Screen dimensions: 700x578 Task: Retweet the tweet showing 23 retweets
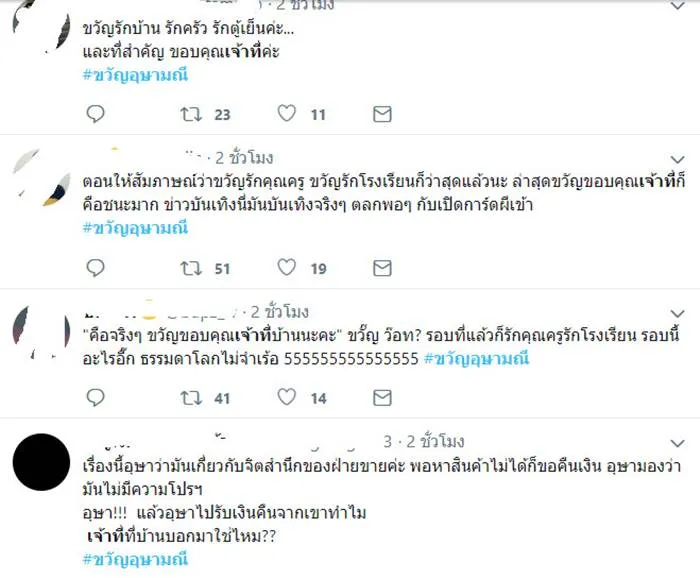pyautogui.click(x=191, y=114)
